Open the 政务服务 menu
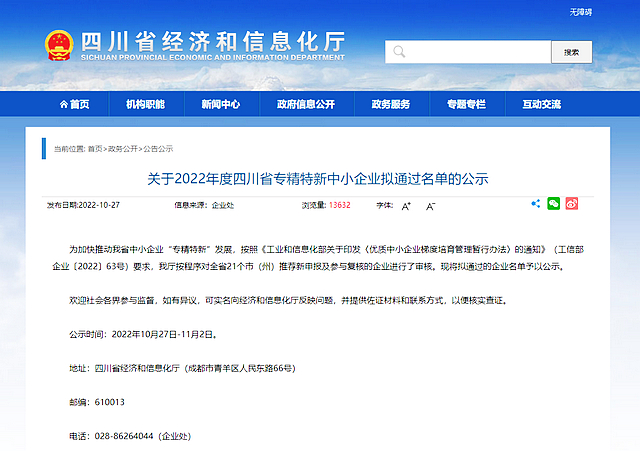 [x=391, y=104]
